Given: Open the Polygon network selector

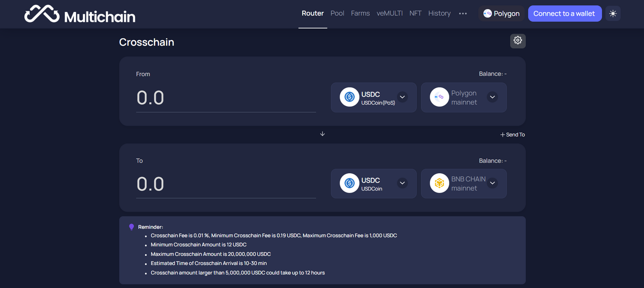Looking at the screenshot, I should click(x=501, y=14).
